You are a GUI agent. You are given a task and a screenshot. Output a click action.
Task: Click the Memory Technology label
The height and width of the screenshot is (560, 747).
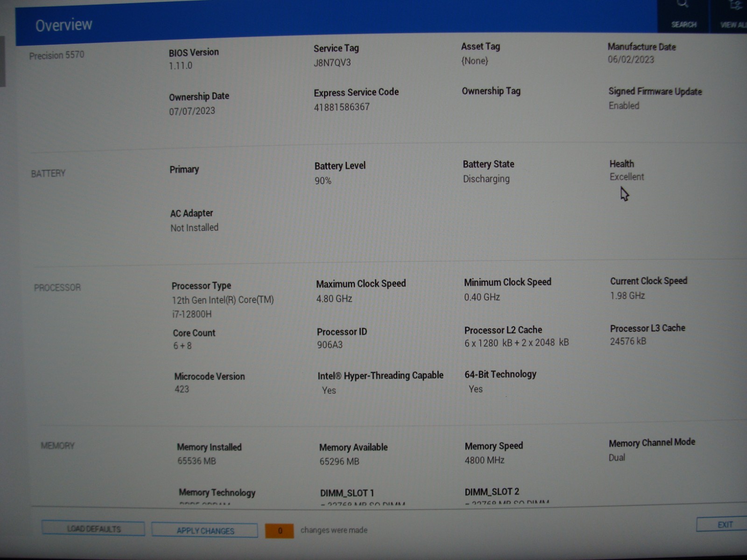(217, 492)
